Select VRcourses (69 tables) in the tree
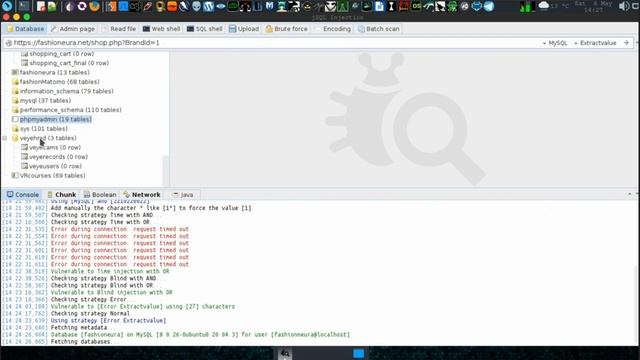 click(53, 176)
